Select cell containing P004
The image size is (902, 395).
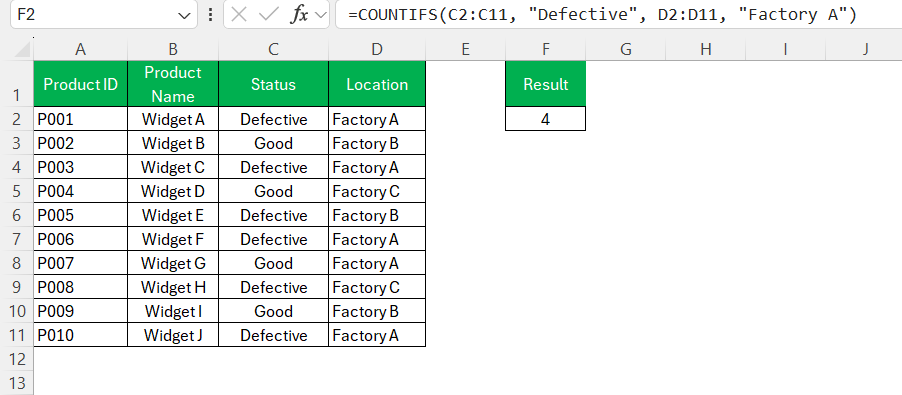(x=81, y=191)
